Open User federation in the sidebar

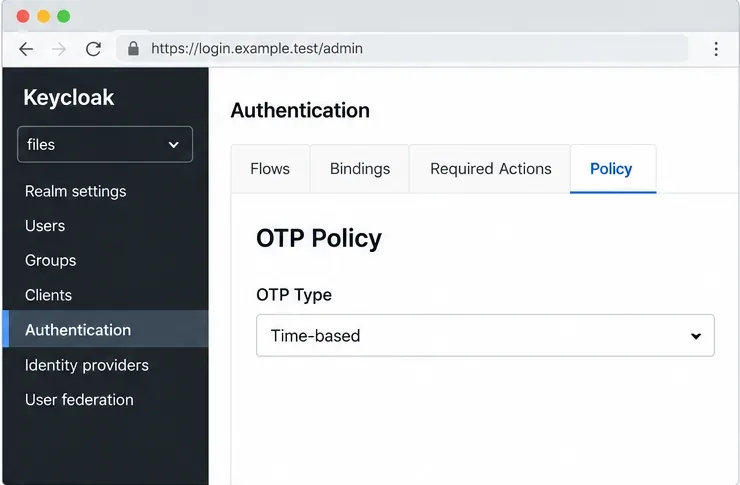coord(79,400)
